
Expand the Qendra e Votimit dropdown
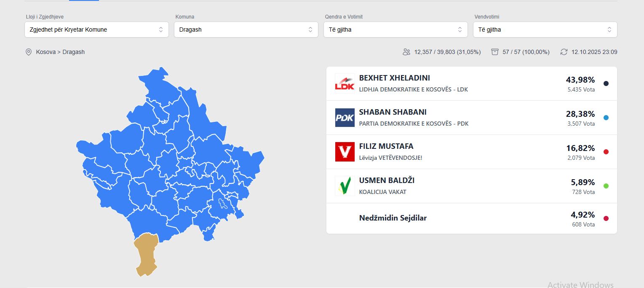coord(395,30)
